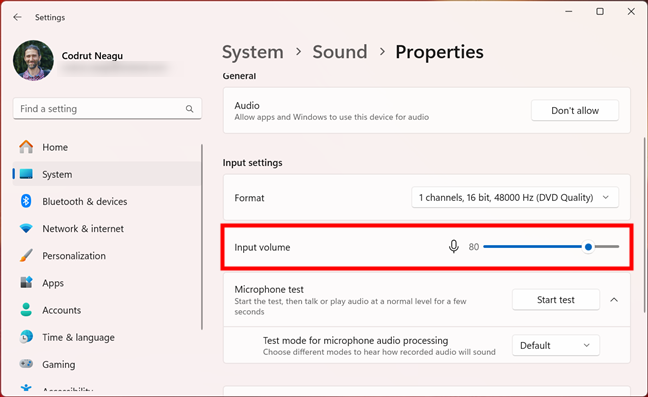Open Accounts settings
This screenshot has width=648, height=397.
(107, 310)
